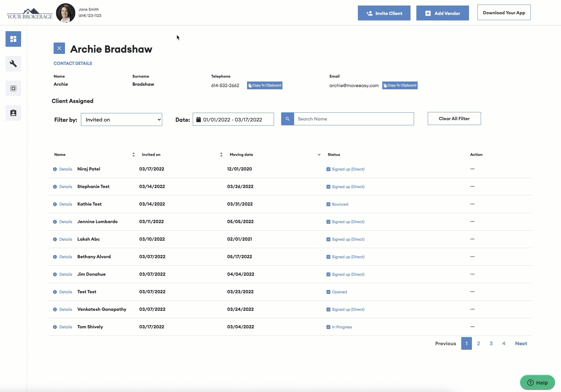Open the wrench tools sidebar icon
The image size is (561, 392).
[13, 64]
